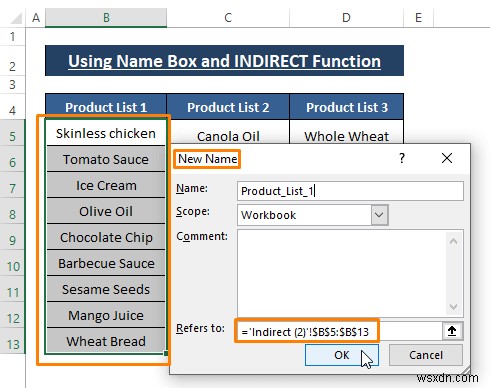Click the select-all corner triangle of the sheet
This screenshot has width=490, height=388.
tap(16, 18)
